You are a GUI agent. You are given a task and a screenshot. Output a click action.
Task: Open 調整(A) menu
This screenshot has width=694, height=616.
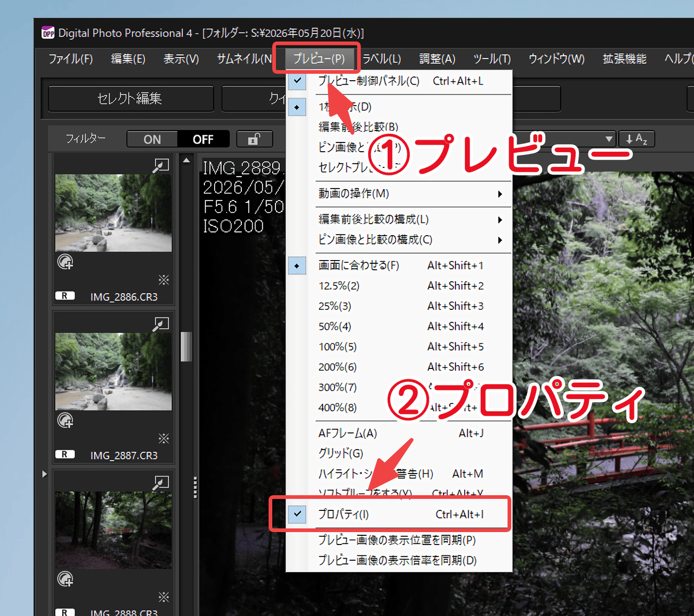pyautogui.click(x=437, y=59)
